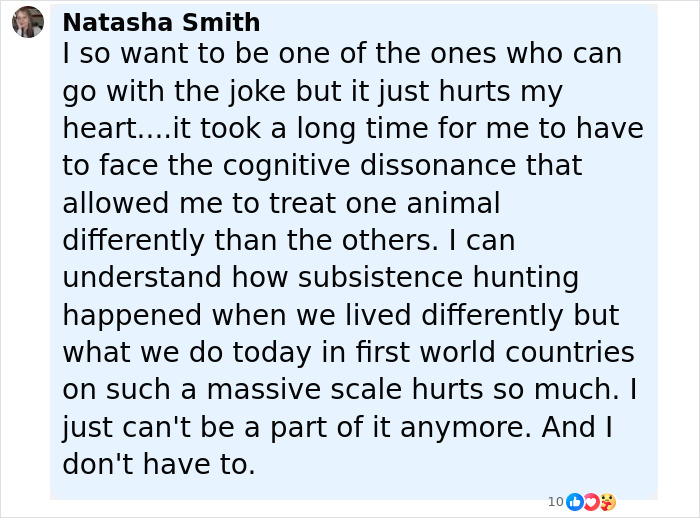700x518 pixels.
Task: Click the word "massive" in the comment
Action: coord(264,389)
